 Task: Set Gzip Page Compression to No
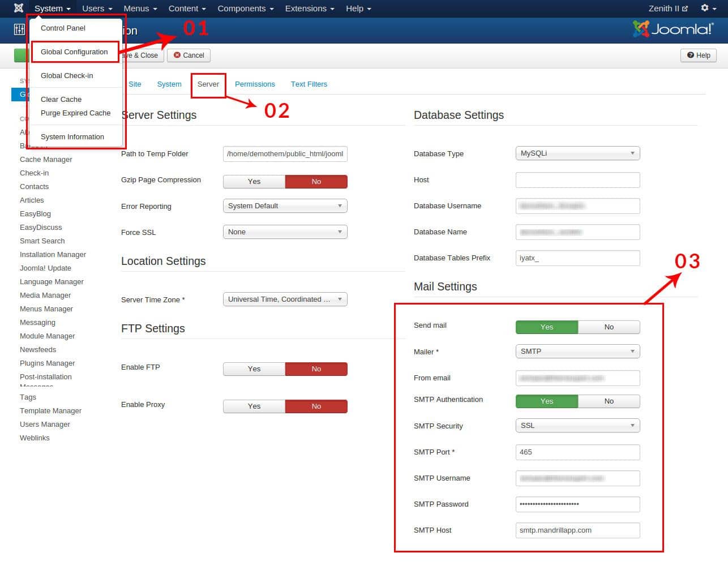click(316, 181)
